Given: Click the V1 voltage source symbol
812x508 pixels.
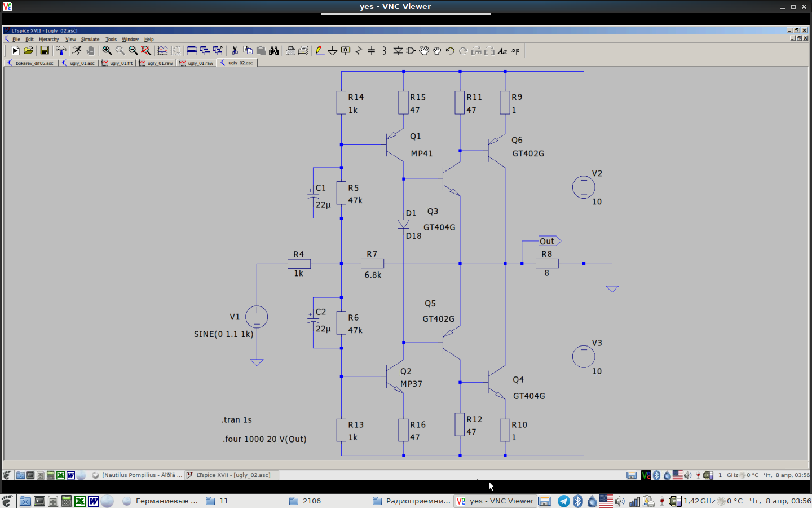Looking at the screenshot, I should 257,317.
